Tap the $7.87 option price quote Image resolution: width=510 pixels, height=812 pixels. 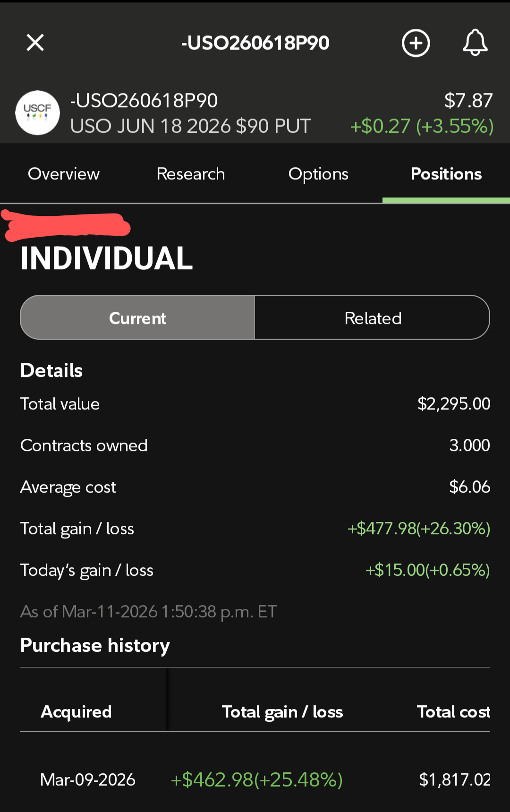click(468, 100)
